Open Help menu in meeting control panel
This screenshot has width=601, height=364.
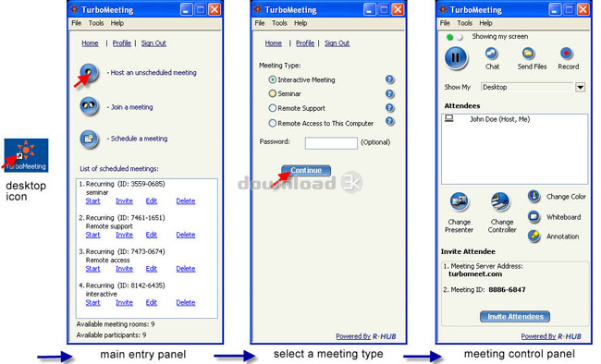(x=485, y=23)
